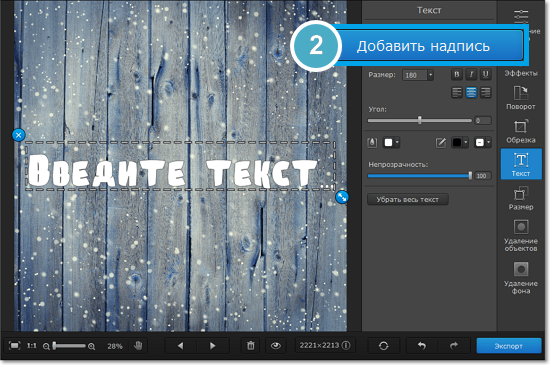Viewport: 550px width, 365px height.
Task: Toggle bold text formatting
Action: point(456,74)
